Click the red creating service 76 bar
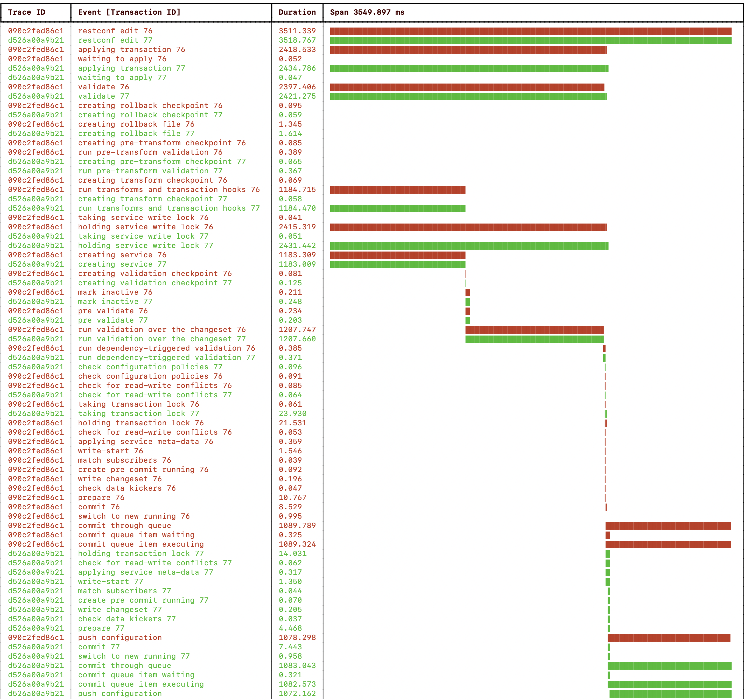Screen dimensions: 747x700 click(397, 255)
